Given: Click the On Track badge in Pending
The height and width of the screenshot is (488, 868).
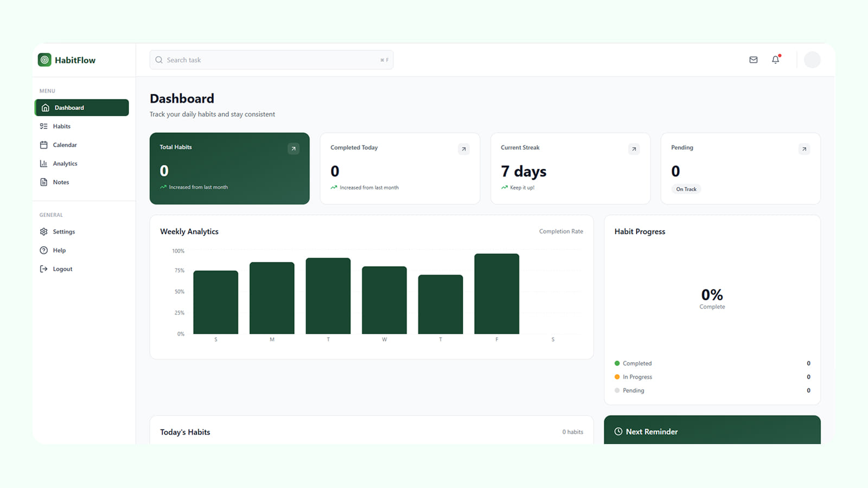Looking at the screenshot, I should click(686, 189).
